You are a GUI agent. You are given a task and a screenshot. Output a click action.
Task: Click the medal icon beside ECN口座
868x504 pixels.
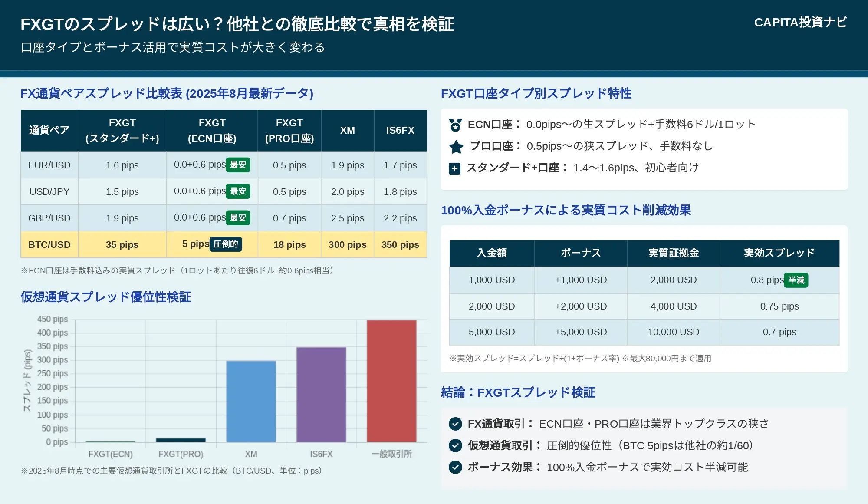tap(455, 125)
